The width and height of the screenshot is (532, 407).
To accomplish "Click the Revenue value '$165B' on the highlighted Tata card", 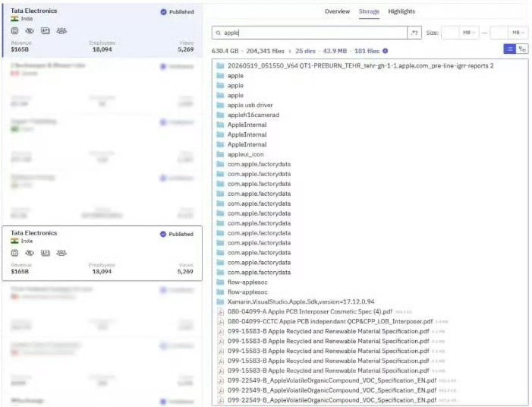I will (20, 49).
